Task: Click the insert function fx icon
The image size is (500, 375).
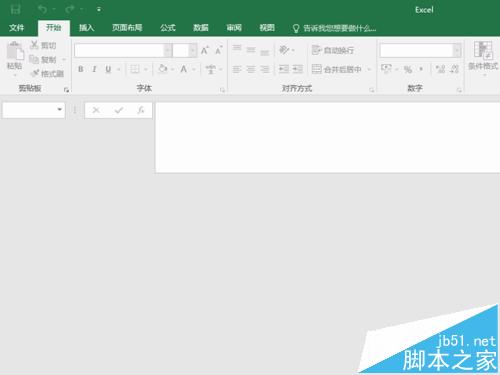Action: click(x=141, y=110)
